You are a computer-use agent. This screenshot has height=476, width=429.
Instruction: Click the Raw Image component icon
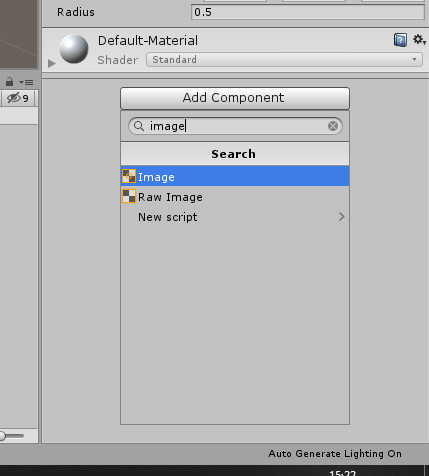click(x=129, y=196)
